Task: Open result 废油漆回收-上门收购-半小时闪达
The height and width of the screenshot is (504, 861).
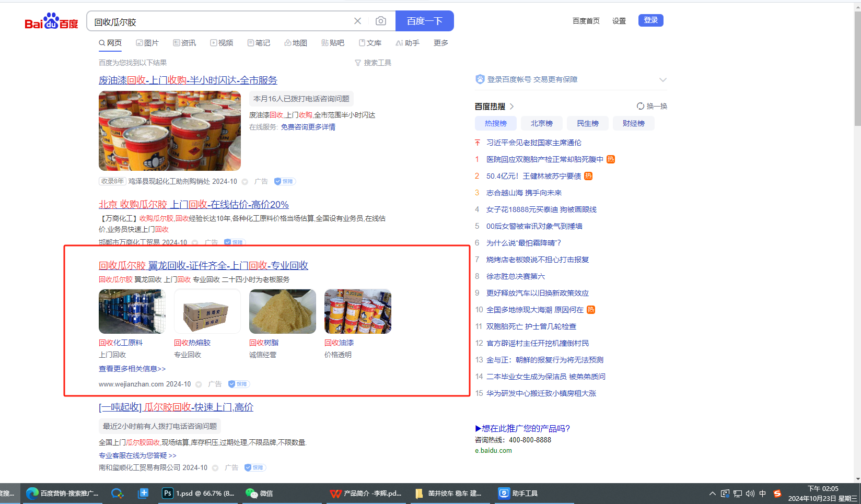Action: (188, 80)
